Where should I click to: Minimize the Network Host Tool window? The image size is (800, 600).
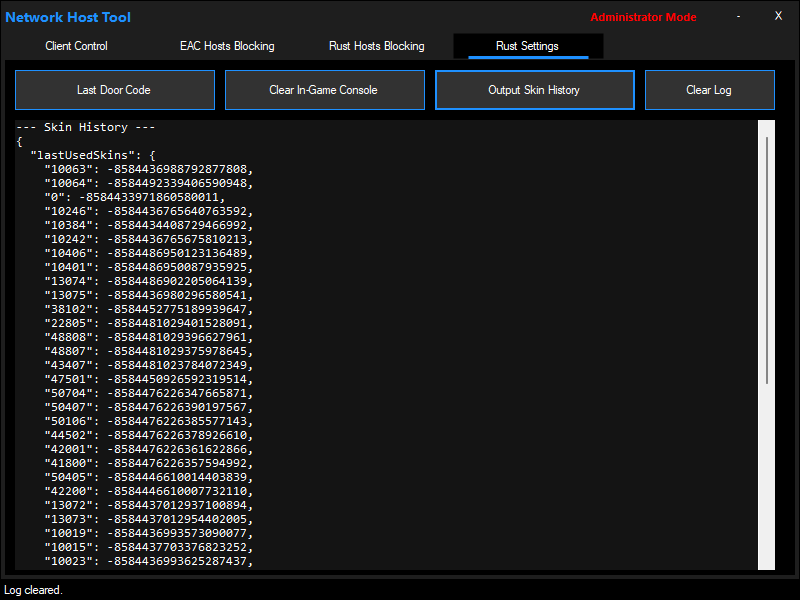point(739,16)
